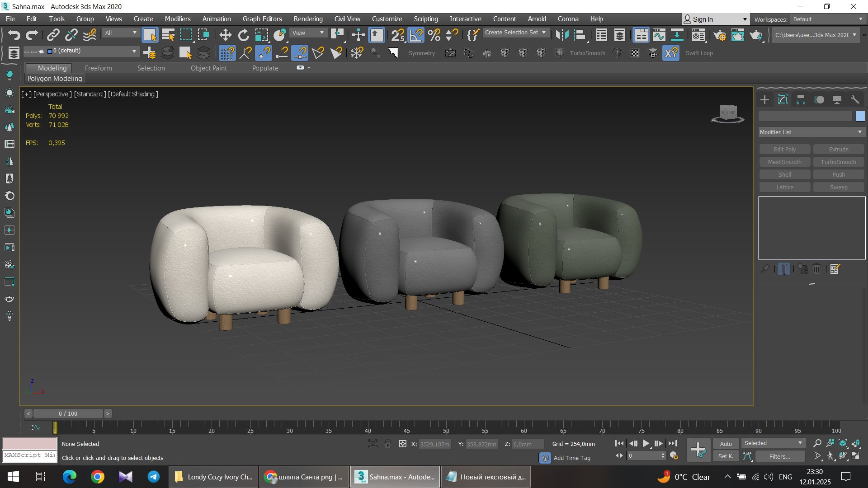Toggle the Percent Snap button
The height and width of the screenshot is (488, 868).
[x=434, y=35]
